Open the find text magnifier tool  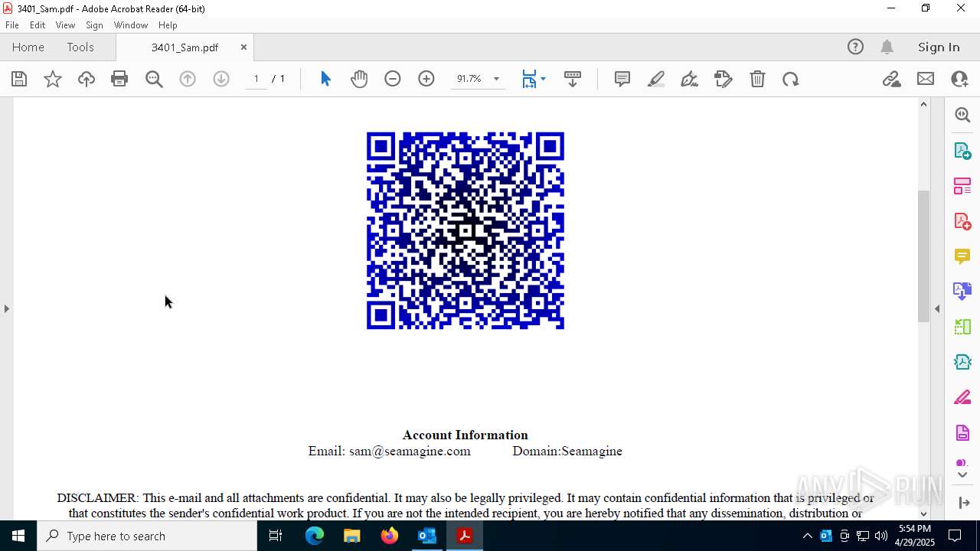tap(154, 79)
